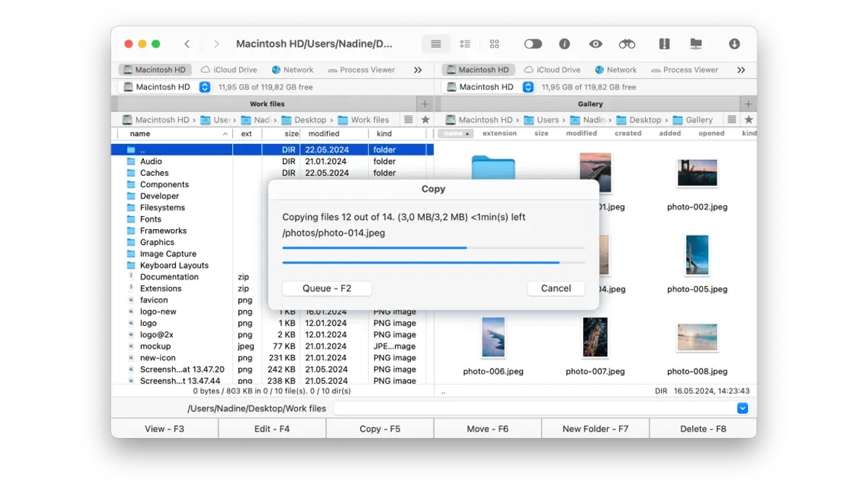Toggle the hidden files switch in toolbar
This screenshot has width=868, height=488.
[x=533, y=44]
